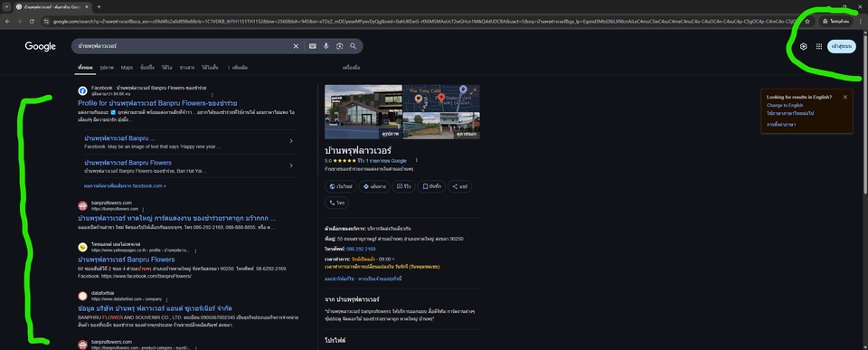Viewport: 868px width, 350px height.
Task: Open options menu beside yellowpages result URL
Action: click(x=195, y=251)
